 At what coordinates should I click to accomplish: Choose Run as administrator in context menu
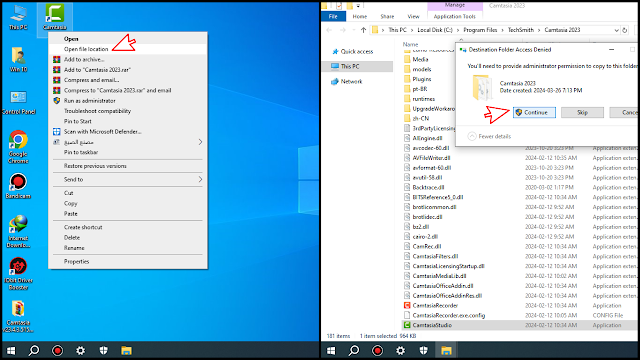(128, 100)
